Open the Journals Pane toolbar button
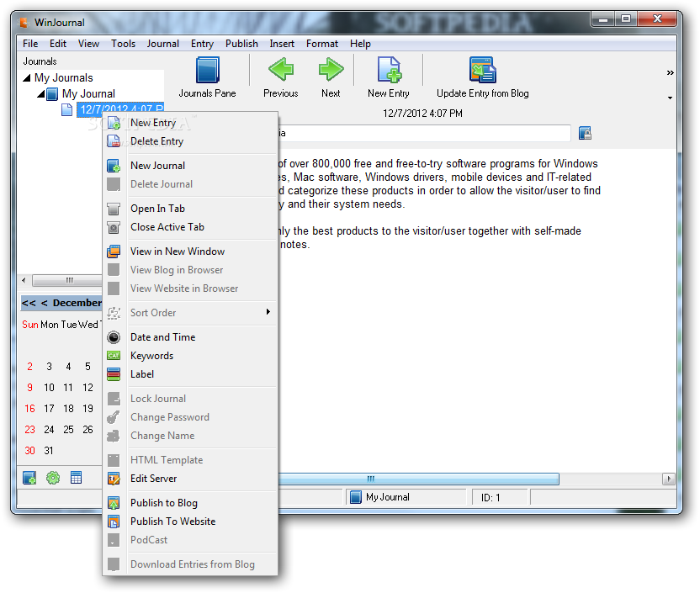 point(208,77)
